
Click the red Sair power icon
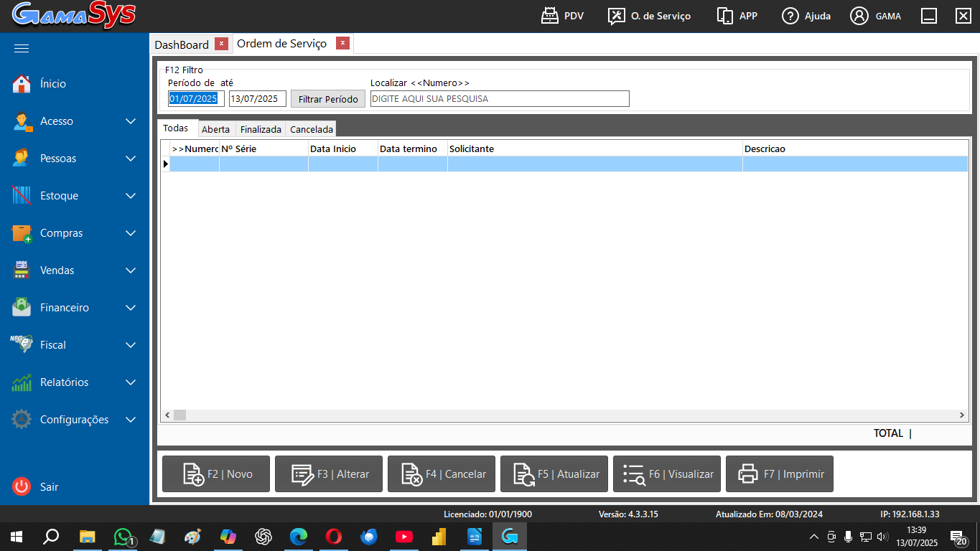point(22,486)
